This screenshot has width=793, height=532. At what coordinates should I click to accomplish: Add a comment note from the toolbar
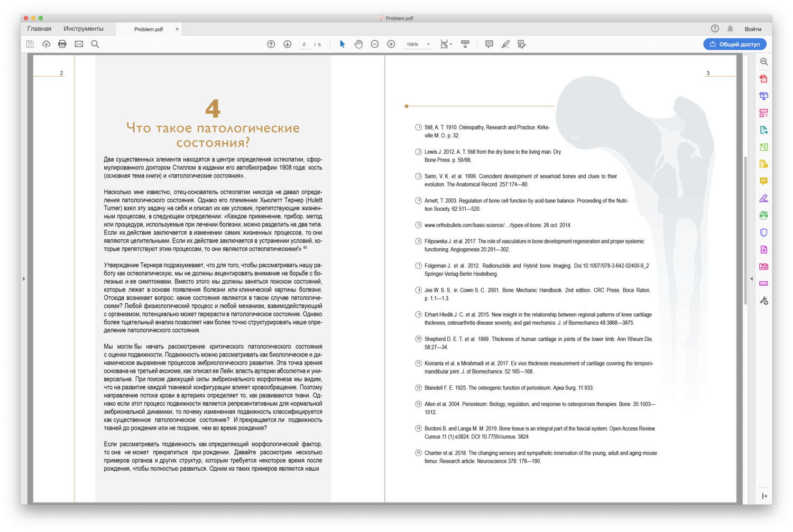tap(489, 44)
